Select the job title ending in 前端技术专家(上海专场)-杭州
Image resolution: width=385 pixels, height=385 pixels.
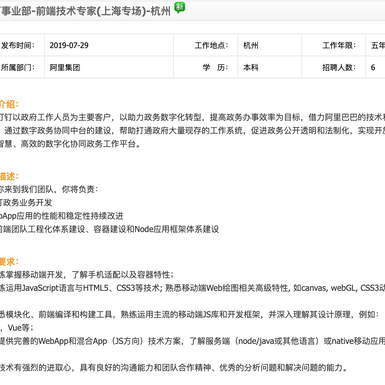tap(85, 11)
